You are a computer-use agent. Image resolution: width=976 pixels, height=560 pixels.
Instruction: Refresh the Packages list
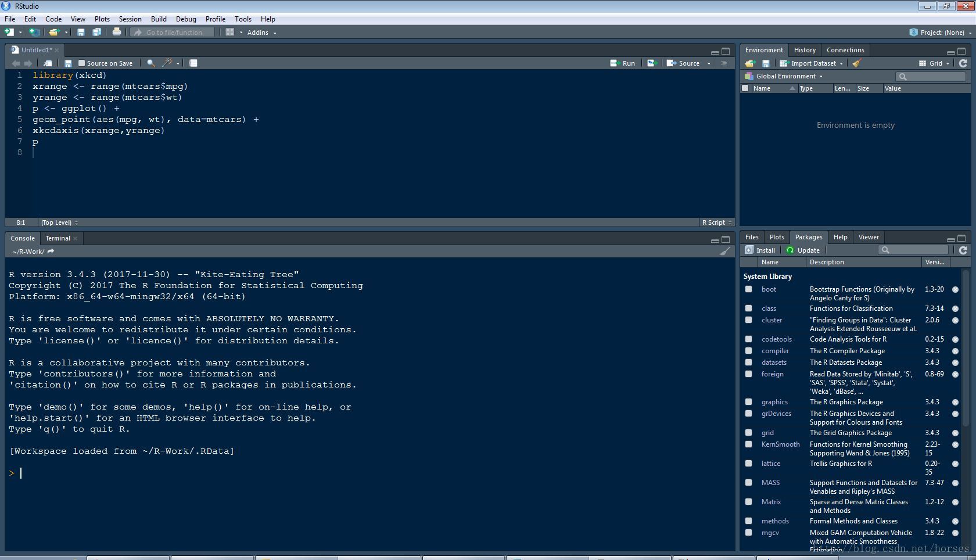(x=963, y=250)
